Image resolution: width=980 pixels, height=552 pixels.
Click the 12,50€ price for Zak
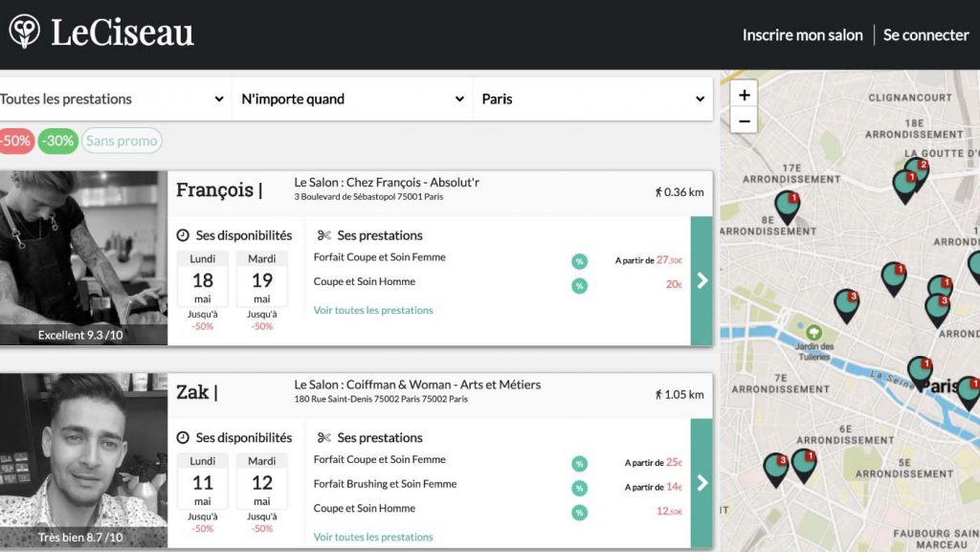[669, 511]
